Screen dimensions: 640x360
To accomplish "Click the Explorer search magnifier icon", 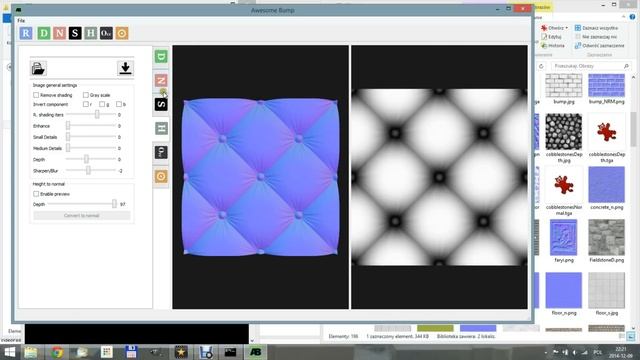I will pyautogui.click(x=626, y=66).
